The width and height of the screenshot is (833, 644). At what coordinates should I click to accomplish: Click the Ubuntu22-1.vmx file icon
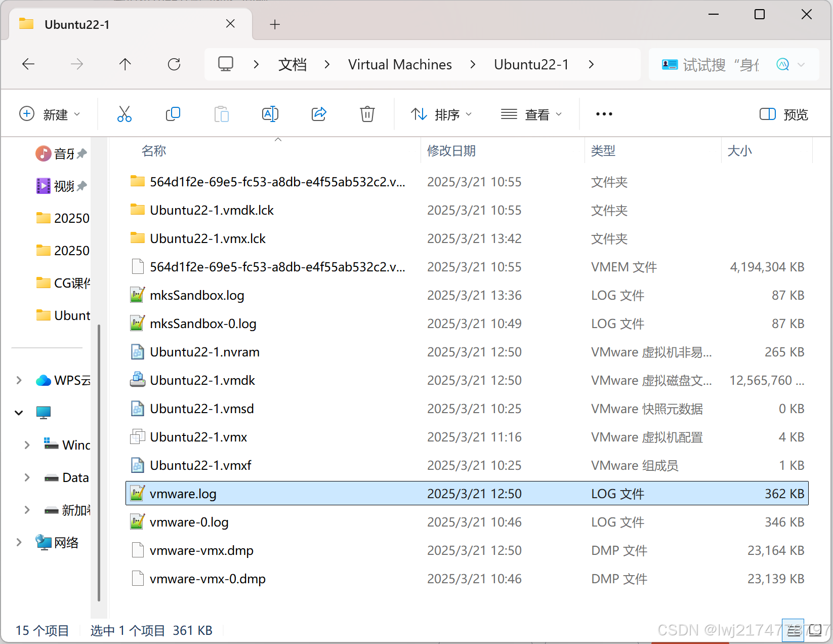coord(137,437)
